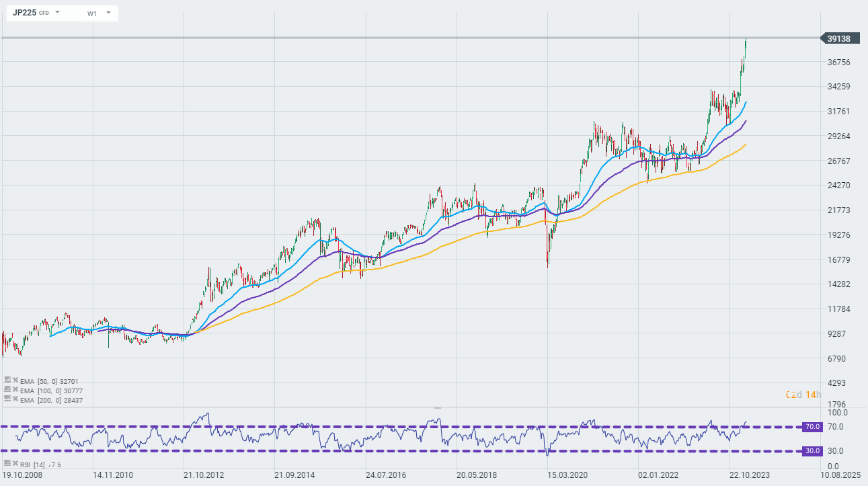Viewport: 868px width, 486px height.
Task: Click price axis value 16779
Action: 838,260
